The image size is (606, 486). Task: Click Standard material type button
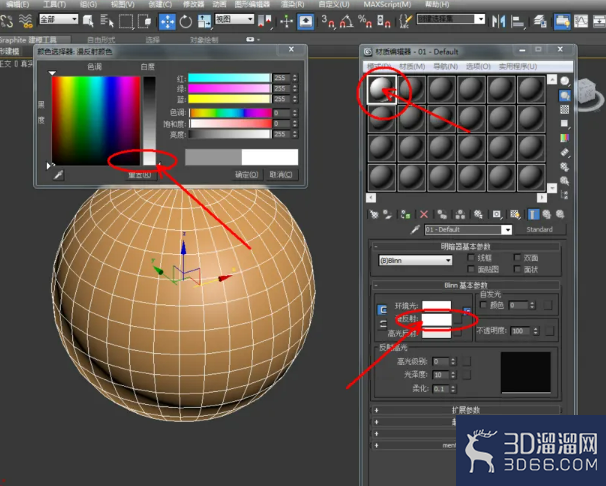[540, 229]
